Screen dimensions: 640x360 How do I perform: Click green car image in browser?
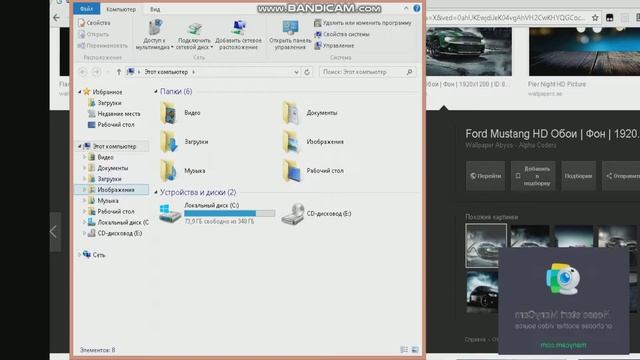pos(469,51)
